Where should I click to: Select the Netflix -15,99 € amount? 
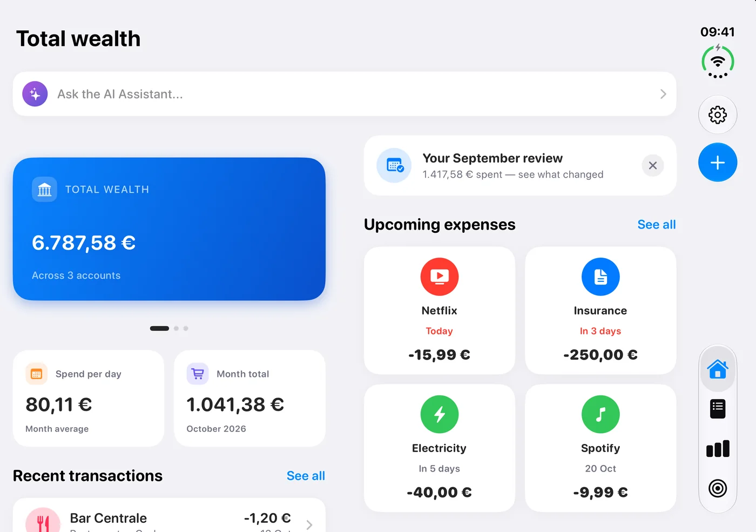(440, 355)
